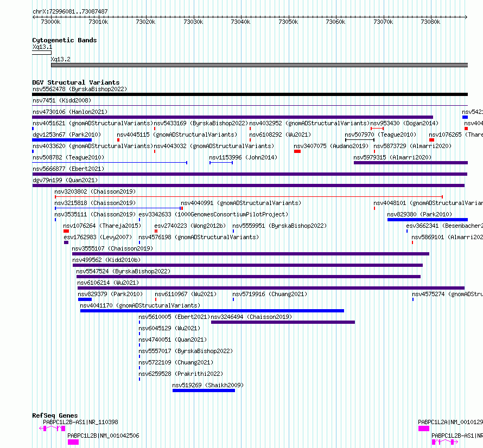Open nsv3555107 (Chaisson2019) variant label
This screenshot has height=448, width=483.
(x=112, y=248)
